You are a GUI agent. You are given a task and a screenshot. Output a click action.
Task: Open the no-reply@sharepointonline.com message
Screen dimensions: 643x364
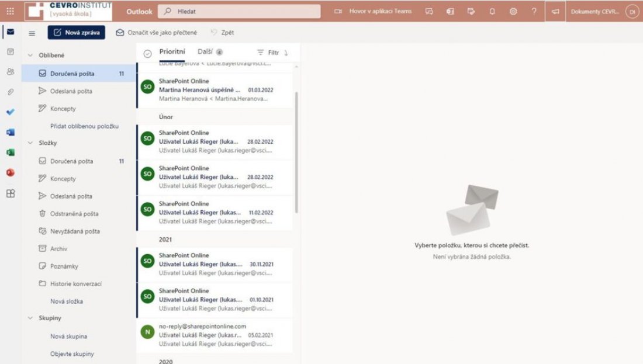click(215, 335)
